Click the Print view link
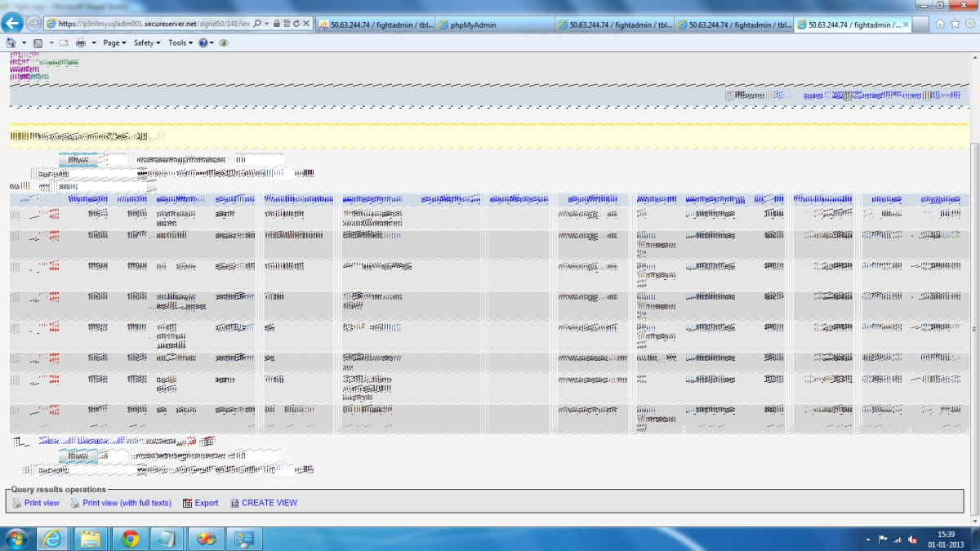The width and height of the screenshot is (980, 551). point(42,503)
